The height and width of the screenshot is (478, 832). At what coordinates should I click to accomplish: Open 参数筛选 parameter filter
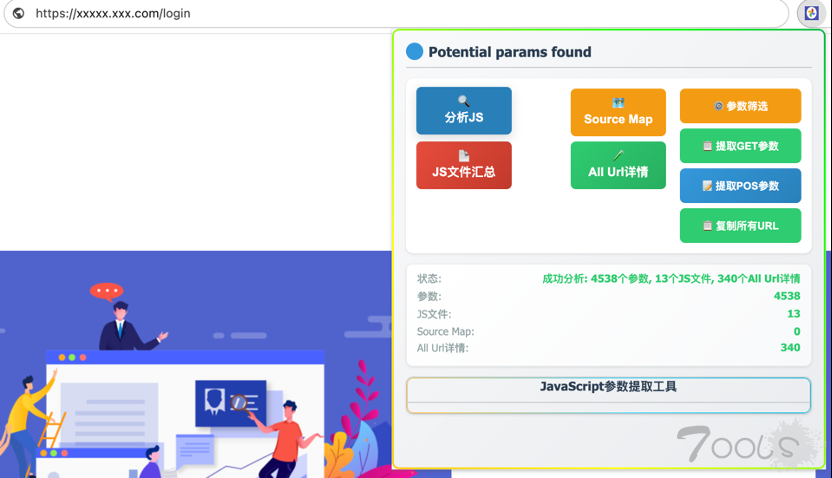pyautogui.click(x=740, y=106)
